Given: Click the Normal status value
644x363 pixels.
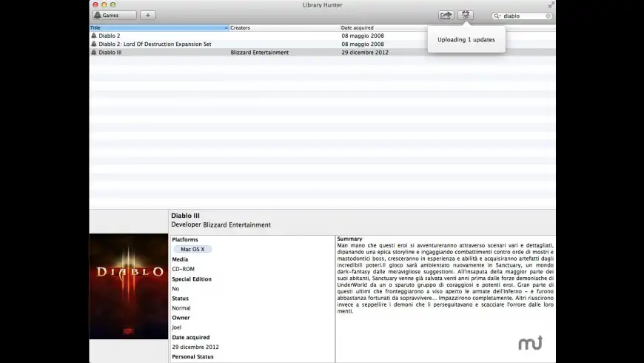Looking at the screenshot, I should click(181, 308).
